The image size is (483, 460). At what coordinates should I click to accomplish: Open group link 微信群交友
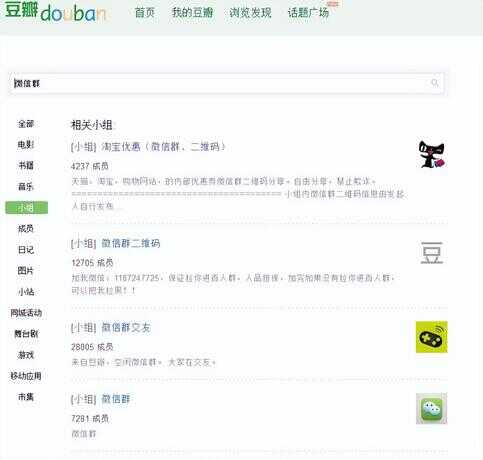126,327
